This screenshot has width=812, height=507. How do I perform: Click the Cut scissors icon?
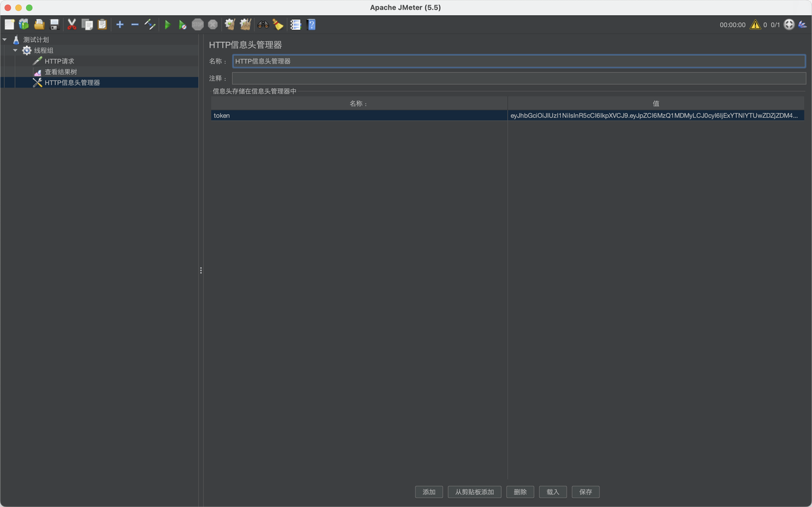click(72, 24)
